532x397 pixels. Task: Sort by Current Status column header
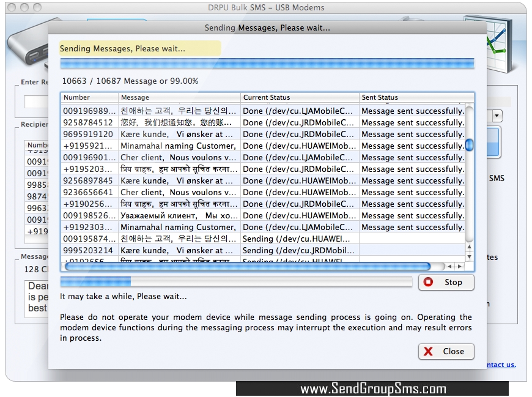300,97
